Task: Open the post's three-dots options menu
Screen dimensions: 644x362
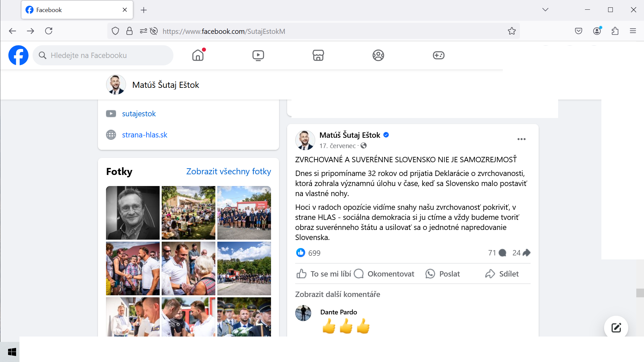Action: click(x=521, y=139)
